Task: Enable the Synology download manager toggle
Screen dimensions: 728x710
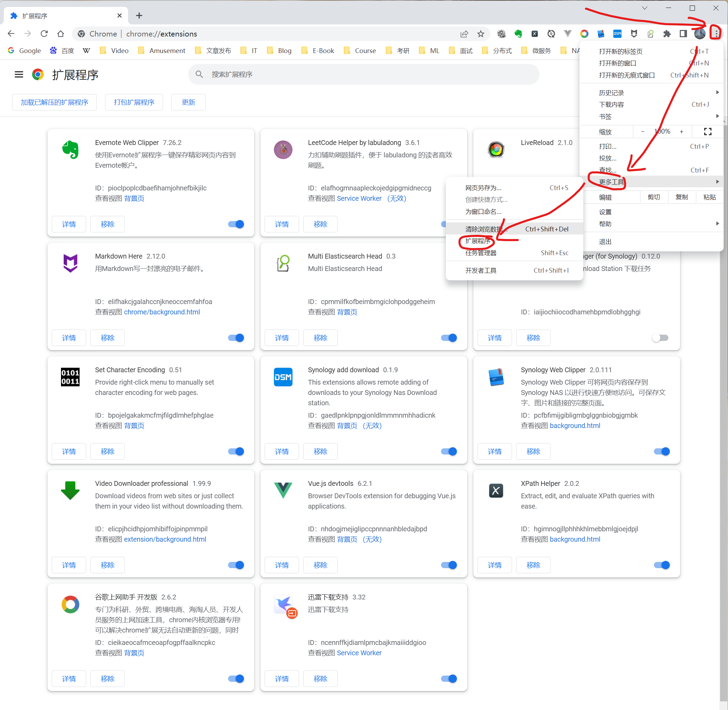Action: pyautogui.click(x=660, y=338)
